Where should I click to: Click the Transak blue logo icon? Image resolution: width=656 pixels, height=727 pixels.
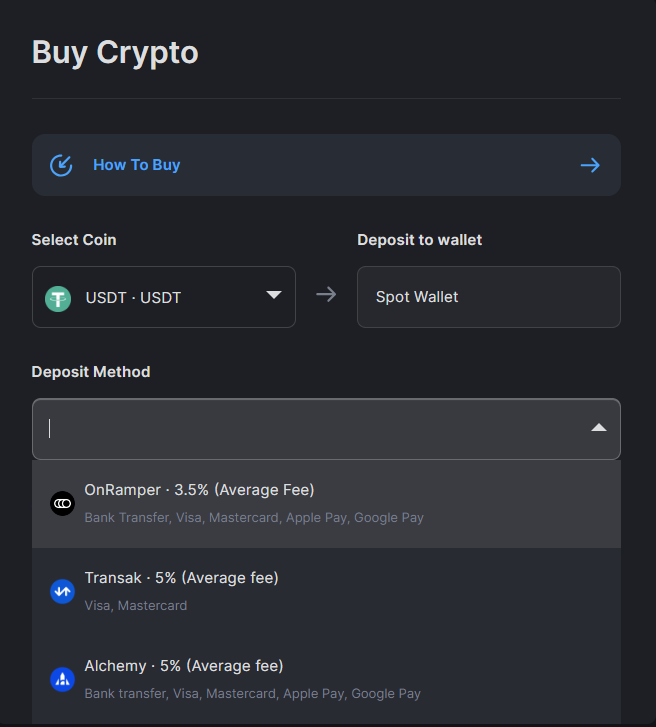63,592
